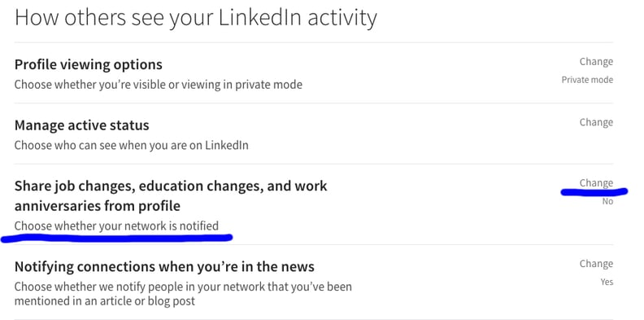Click the 'anniversaries from profile' title line
The width and height of the screenshot is (644, 320).
[x=98, y=206]
